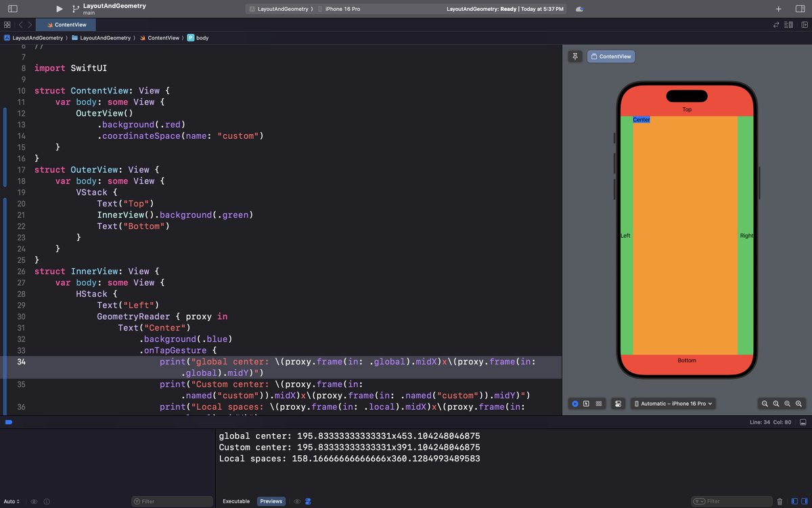Zoom canvas to fit
This screenshot has width=812, height=508.
[788, 404]
